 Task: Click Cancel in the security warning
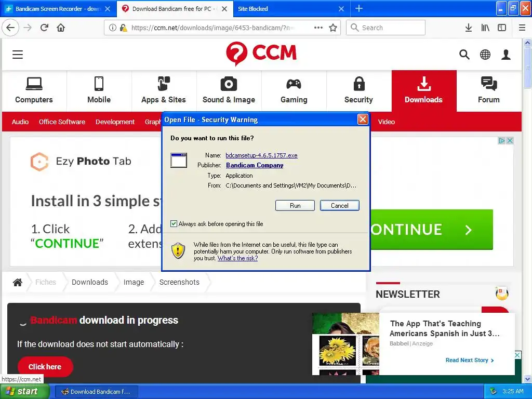(x=339, y=206)
